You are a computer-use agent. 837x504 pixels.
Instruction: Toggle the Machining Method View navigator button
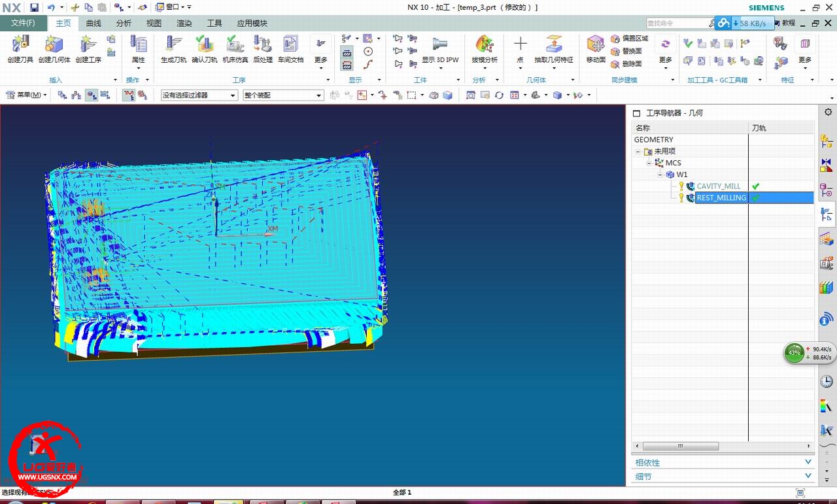click(105, 95)
